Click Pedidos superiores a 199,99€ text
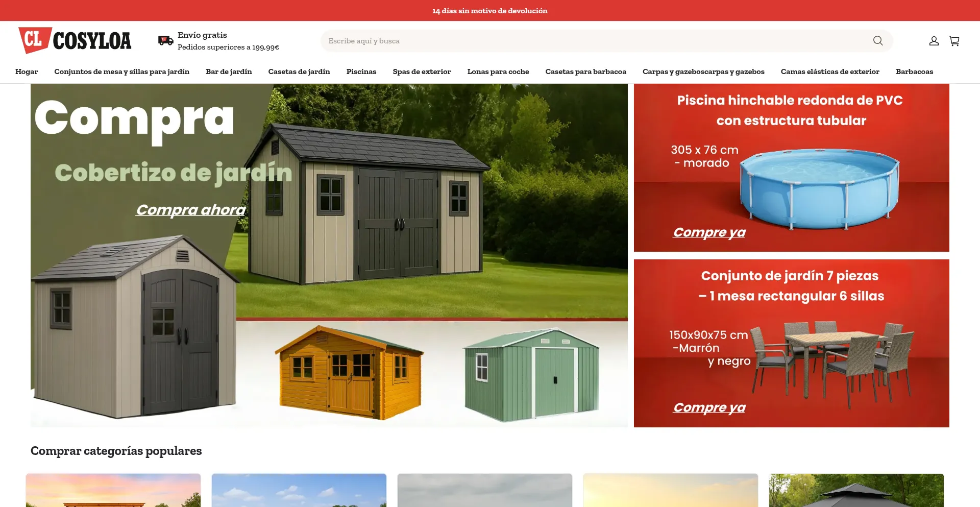The height and width of the screenshot is (507, 980). pyautogui.click(x=228, y=47)
